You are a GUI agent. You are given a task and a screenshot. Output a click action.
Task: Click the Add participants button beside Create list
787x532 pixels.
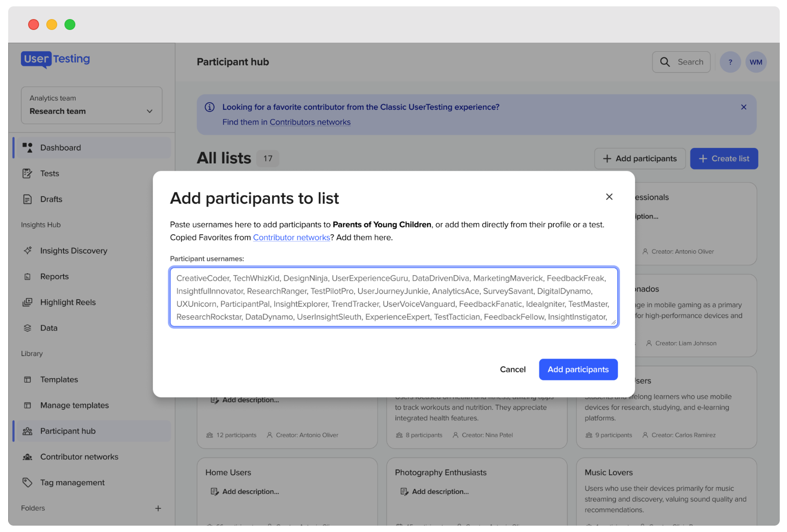(640, 158)
